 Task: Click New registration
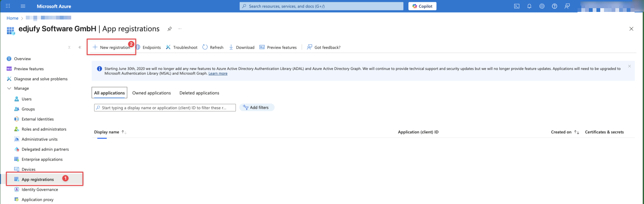click(111, 47)
